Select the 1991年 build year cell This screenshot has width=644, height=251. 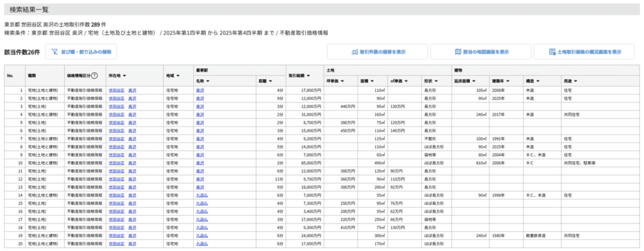[506, 139]
